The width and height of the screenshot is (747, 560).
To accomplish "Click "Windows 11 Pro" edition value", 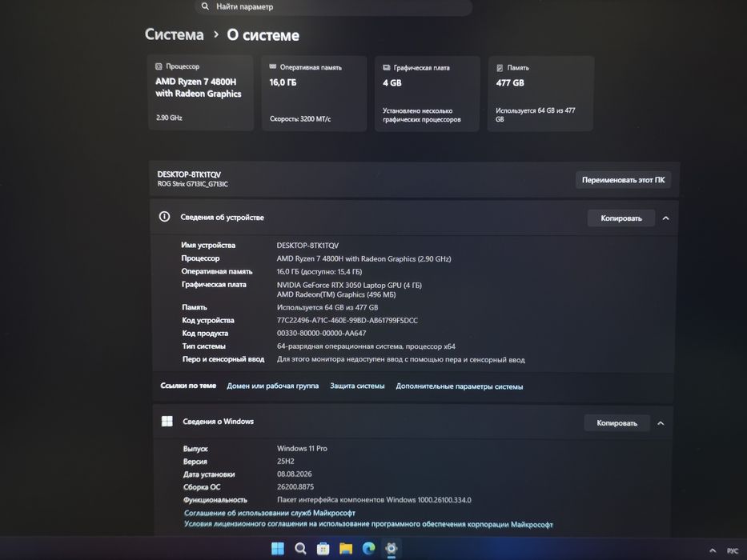I will point(302,448).
